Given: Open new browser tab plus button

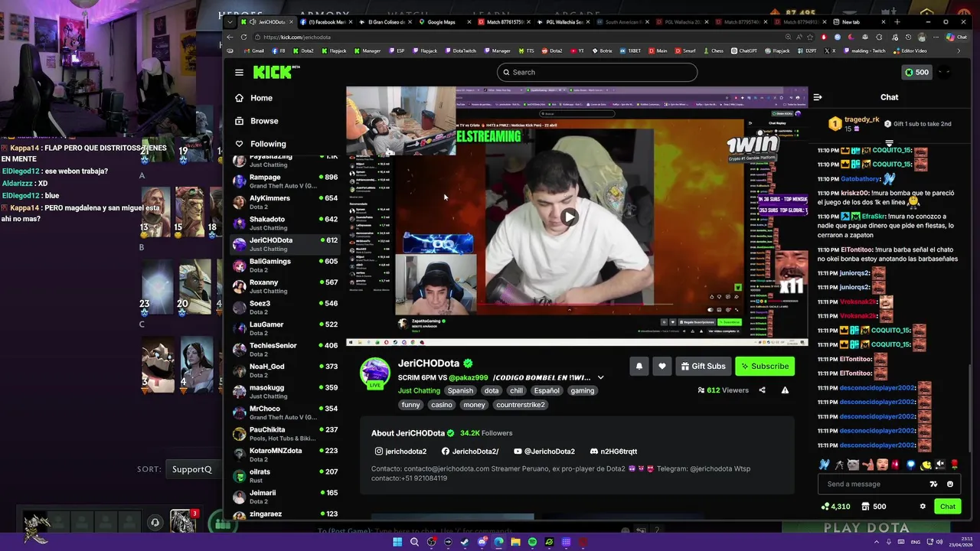Looking at the screenshot, I should (897, 22).
